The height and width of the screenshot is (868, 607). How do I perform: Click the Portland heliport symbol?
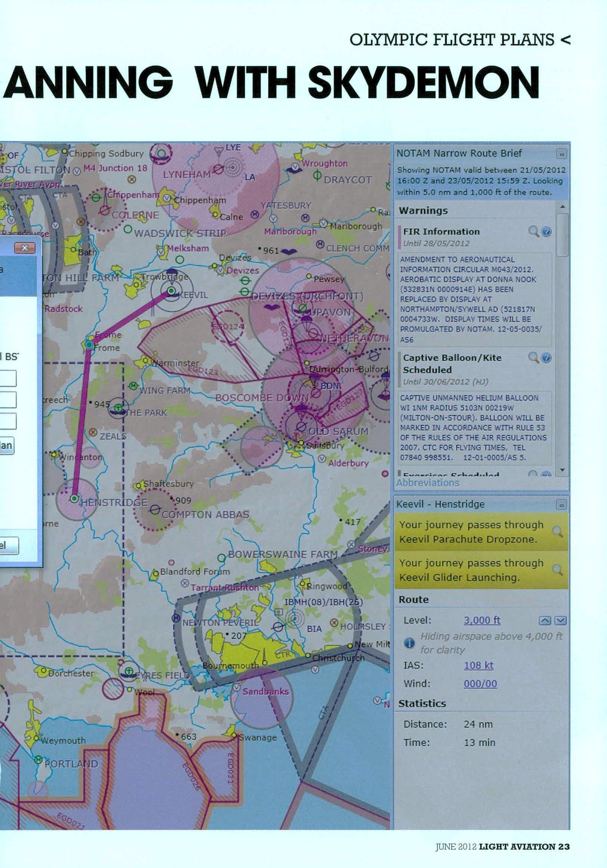38,760
